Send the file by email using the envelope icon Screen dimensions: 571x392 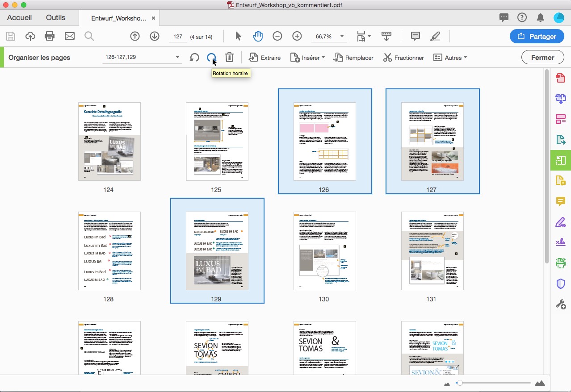click(70, 37)
